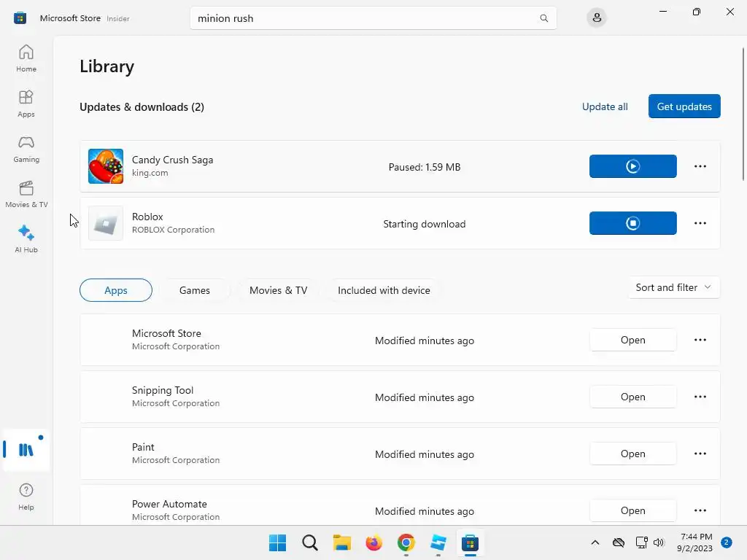This screenshot has height=560, width=747.
Task: Stop the Roblox download
Action: point(632,223)
